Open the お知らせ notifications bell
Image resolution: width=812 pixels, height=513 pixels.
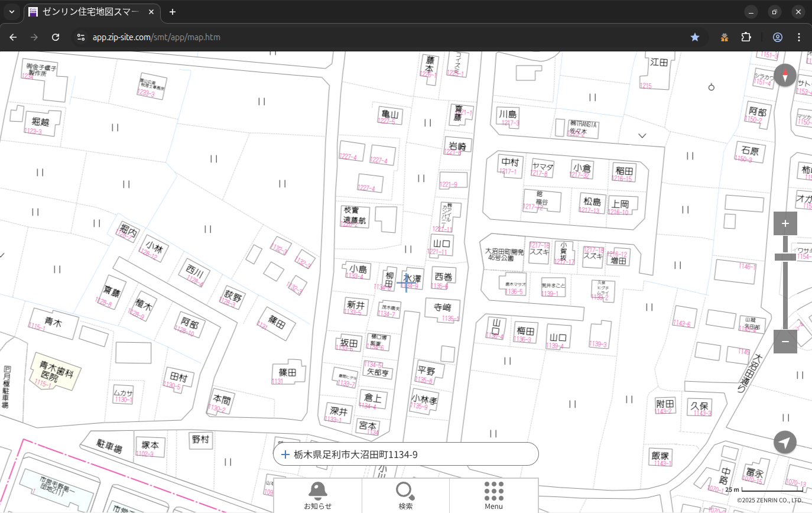point(317,495)
